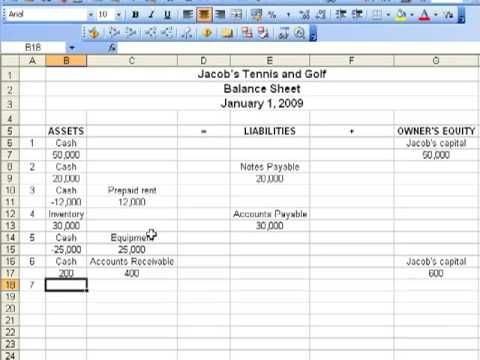Click Decrease Decimal icon
480x360 pixels.
(x=321, y=14)
